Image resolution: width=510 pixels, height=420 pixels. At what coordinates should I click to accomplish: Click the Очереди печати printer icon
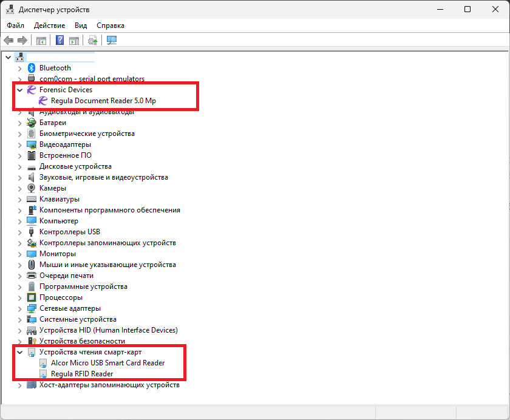tap(31, 276)
